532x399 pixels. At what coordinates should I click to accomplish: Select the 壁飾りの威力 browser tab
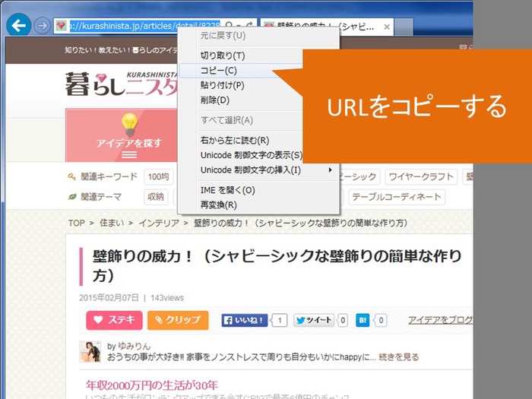327,27
